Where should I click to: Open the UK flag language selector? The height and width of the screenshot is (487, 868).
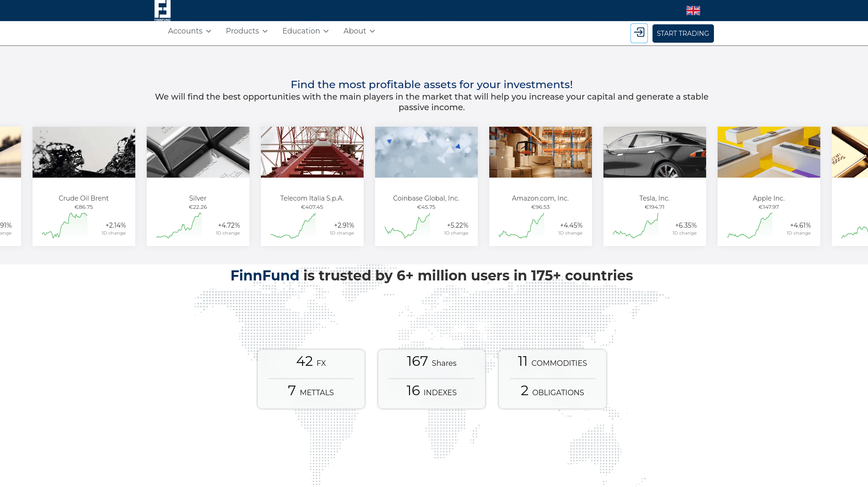(x=693, y=11)
